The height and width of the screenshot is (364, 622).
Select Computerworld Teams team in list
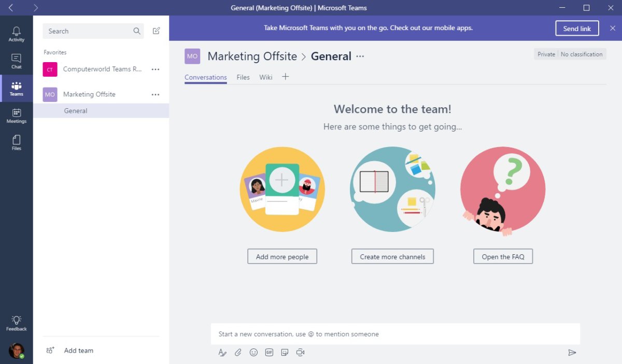[103, 69]
